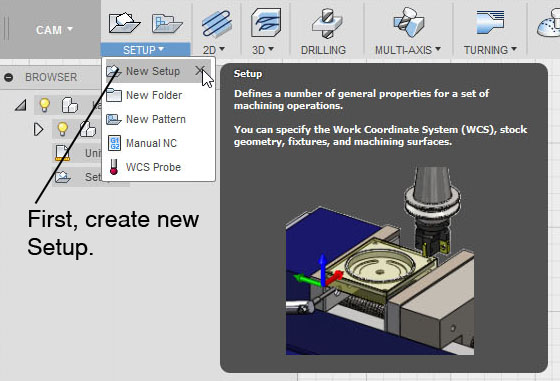Click the New Folder icon in menu
Image resolution: width=560 pixels, height=381 pixels.
114,95
